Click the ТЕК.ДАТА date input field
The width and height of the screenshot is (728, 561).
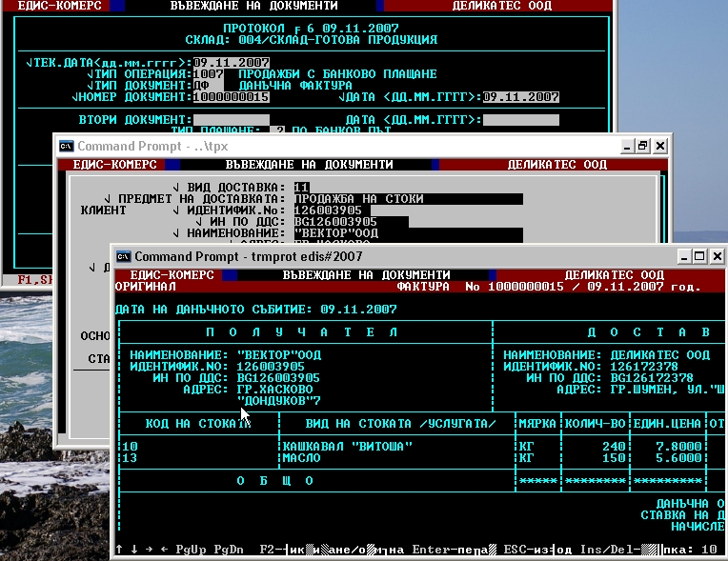[x=231, y=63]
